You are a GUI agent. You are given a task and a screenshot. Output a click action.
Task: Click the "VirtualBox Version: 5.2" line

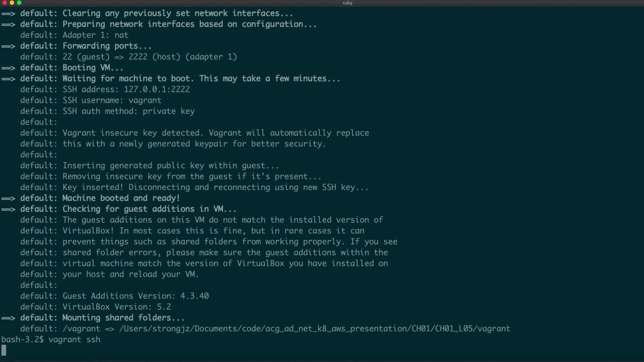point(117,307)
